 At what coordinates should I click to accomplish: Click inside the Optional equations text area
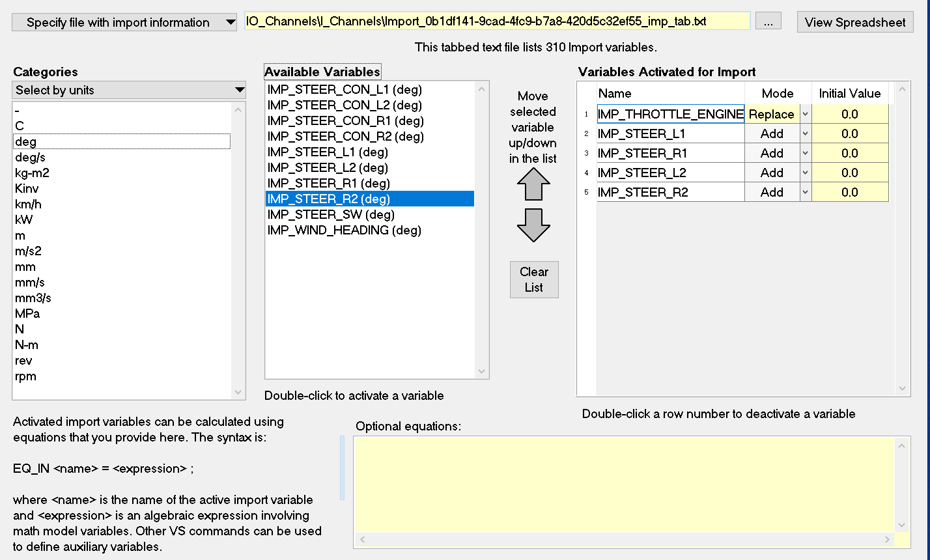pos(624,484)
